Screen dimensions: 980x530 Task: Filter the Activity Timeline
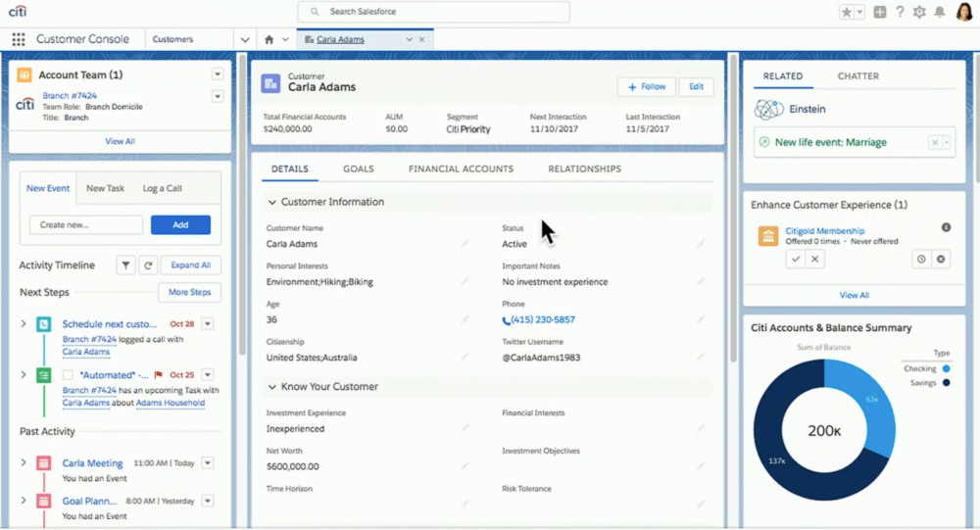[125, 265]
